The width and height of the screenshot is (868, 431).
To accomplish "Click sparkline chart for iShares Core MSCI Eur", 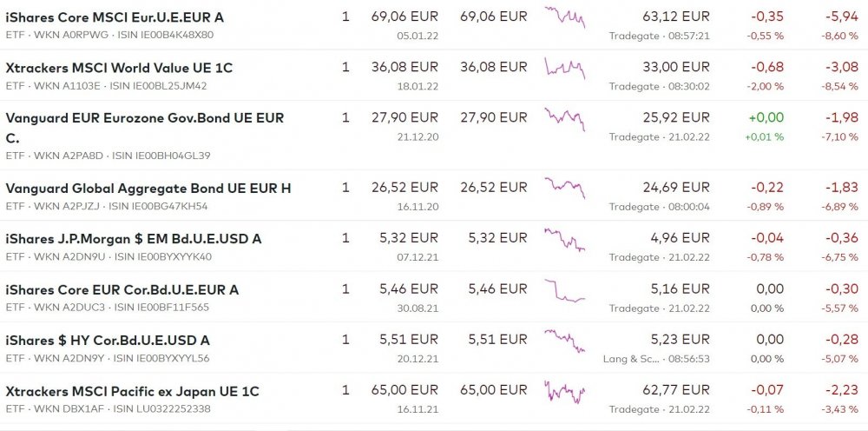I will 564,17.
